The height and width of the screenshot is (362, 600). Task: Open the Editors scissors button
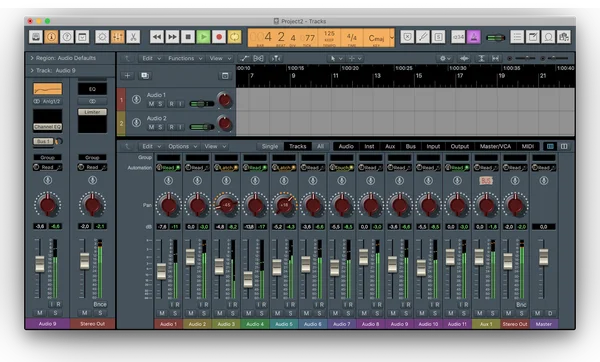133,37
